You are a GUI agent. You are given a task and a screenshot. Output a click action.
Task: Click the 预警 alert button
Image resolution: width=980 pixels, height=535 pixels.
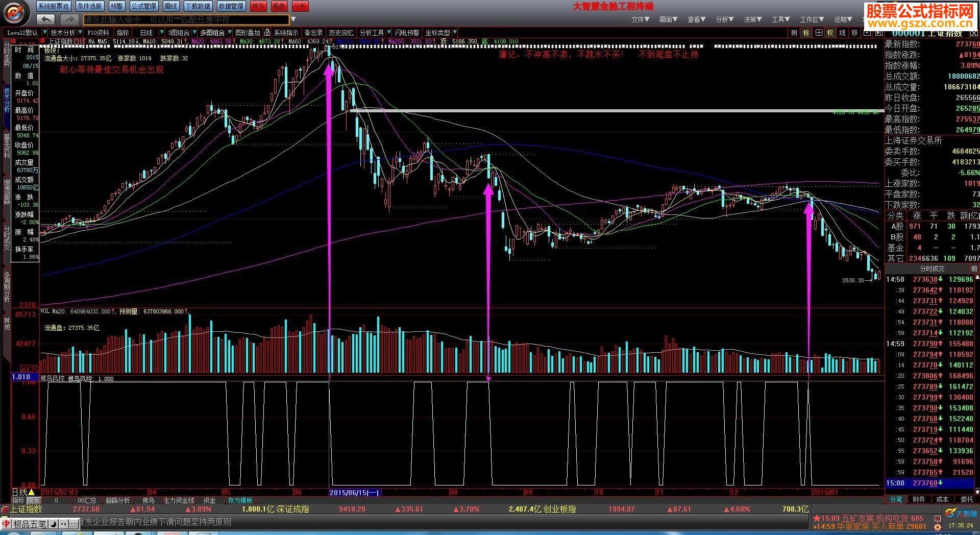116,6
